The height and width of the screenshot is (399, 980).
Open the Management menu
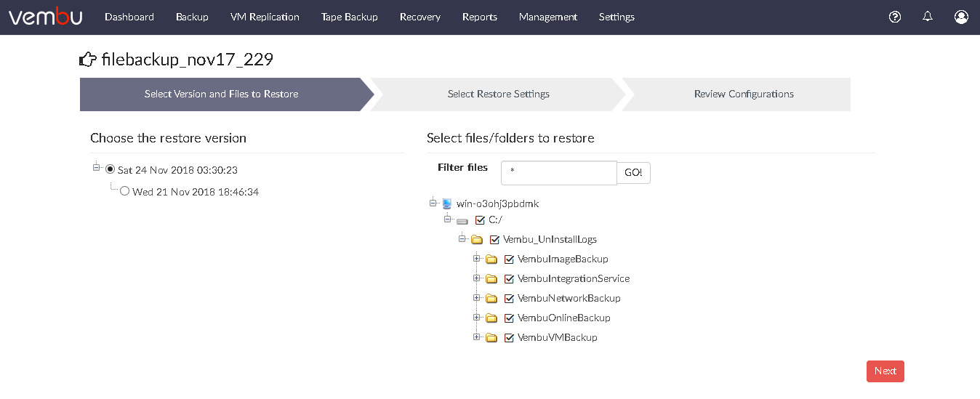point(548,17)
